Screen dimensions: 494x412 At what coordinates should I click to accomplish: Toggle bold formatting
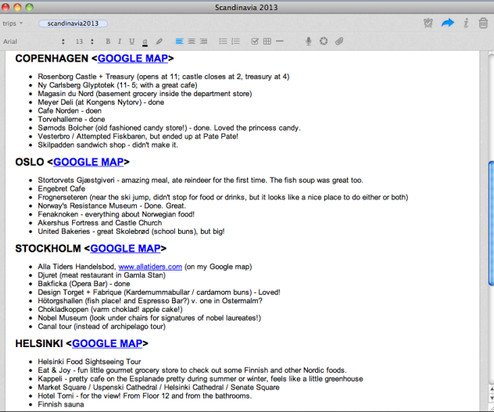[x=108, y=41]
